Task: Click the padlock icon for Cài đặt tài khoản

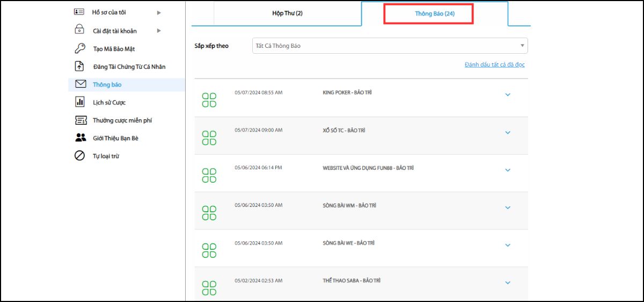Action: pos(79,30)
